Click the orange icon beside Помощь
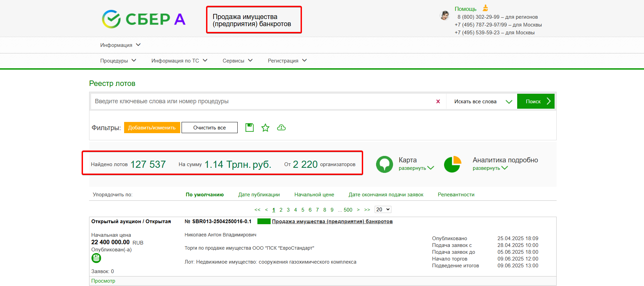644x286 pixels. point(486,8)
